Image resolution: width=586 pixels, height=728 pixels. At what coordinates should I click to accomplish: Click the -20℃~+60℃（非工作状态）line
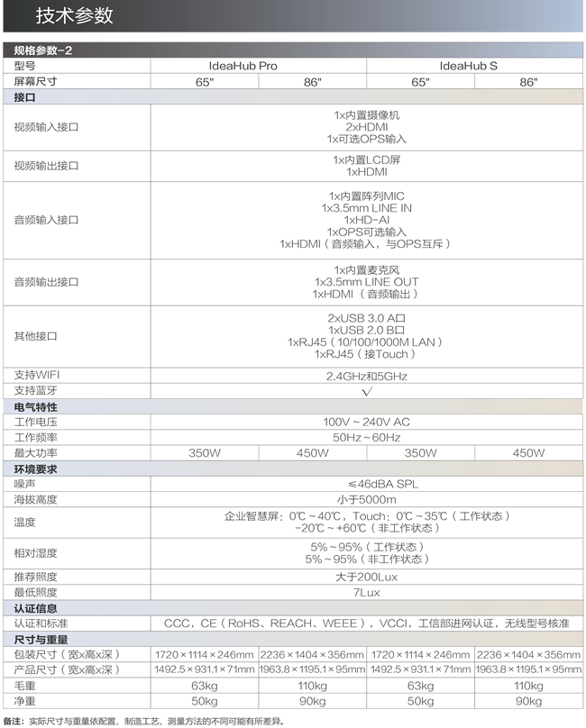(x=367, y=528)
